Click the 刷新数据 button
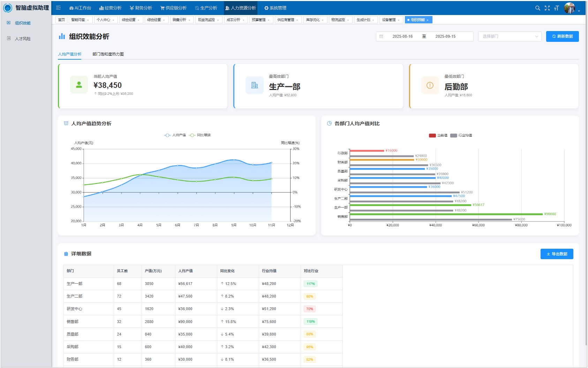Image resolution: width=588 pixels, height=368 pixels. [562, 36]
